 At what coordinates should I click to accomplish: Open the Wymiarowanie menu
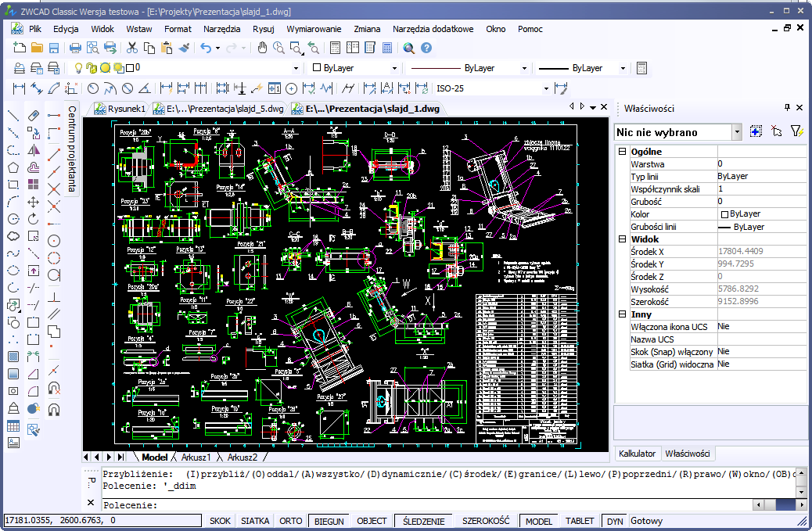pos(312,29)
